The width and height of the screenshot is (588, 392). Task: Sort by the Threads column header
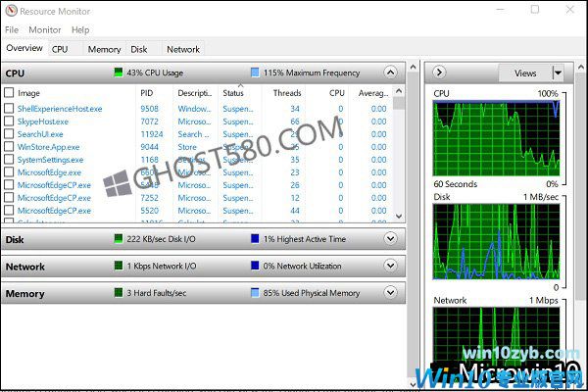tap(287, 93)
